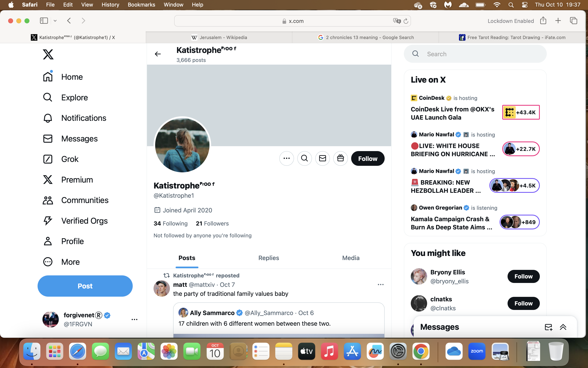This screenshot has width=588, height=368.
Task: Search this profile's posts with the magnifier
Action: (x=304, y=158)
